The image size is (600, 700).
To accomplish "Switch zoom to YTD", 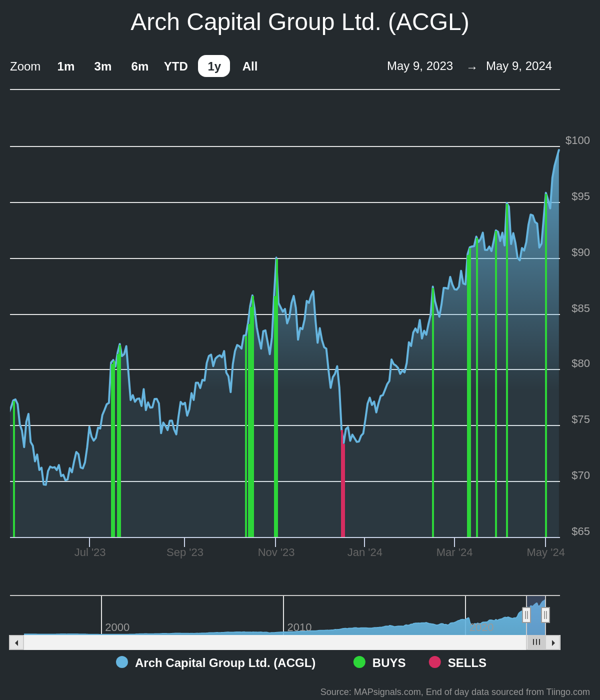I will (x=176, y=66).
